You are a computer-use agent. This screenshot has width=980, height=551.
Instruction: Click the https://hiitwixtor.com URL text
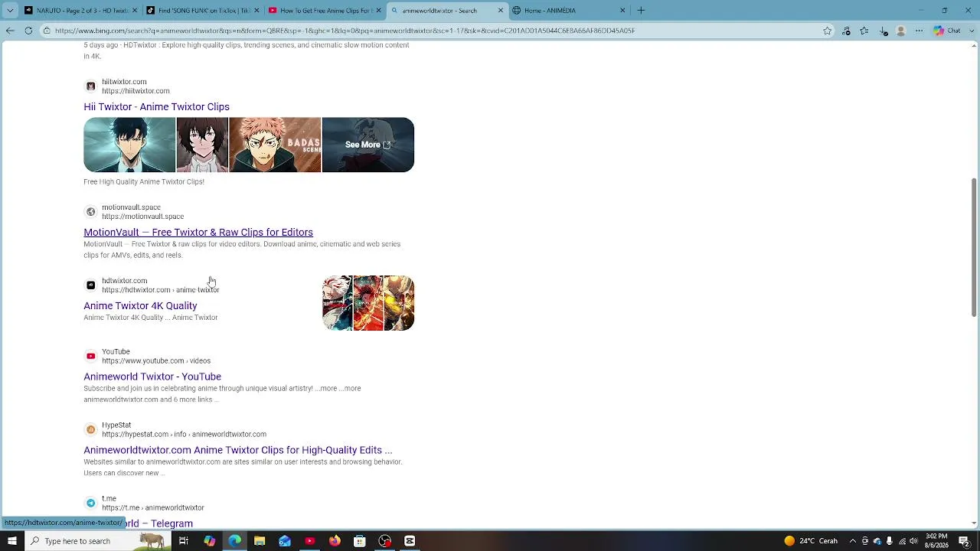[x=136, y=91]
